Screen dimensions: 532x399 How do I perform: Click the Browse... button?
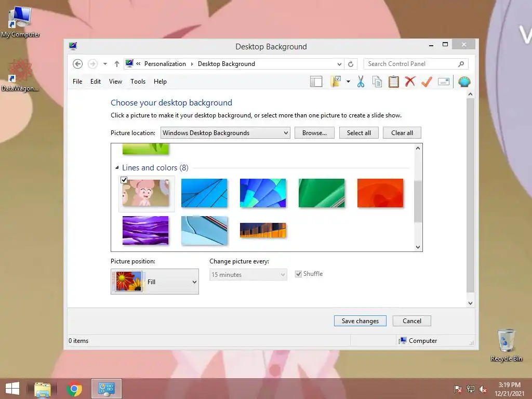314,132
